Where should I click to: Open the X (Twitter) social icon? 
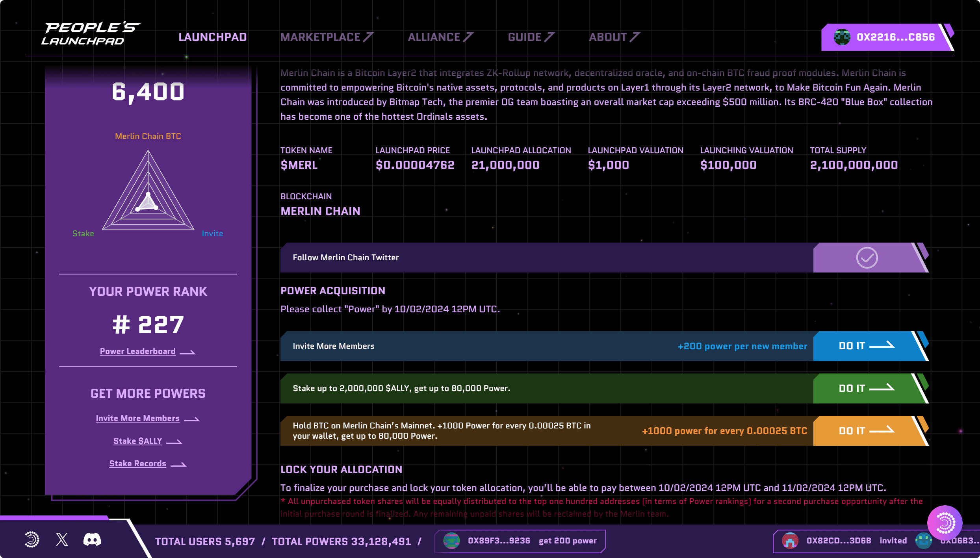point(62,539)
